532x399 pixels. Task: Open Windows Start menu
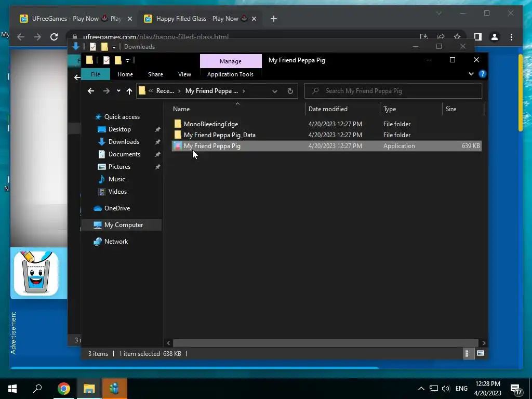[x=12, y=389]
